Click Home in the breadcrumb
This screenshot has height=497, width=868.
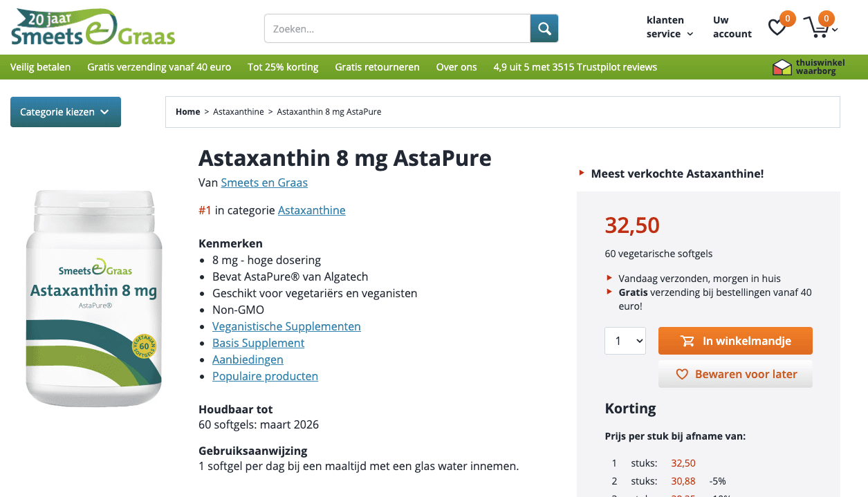pos(187,112)
